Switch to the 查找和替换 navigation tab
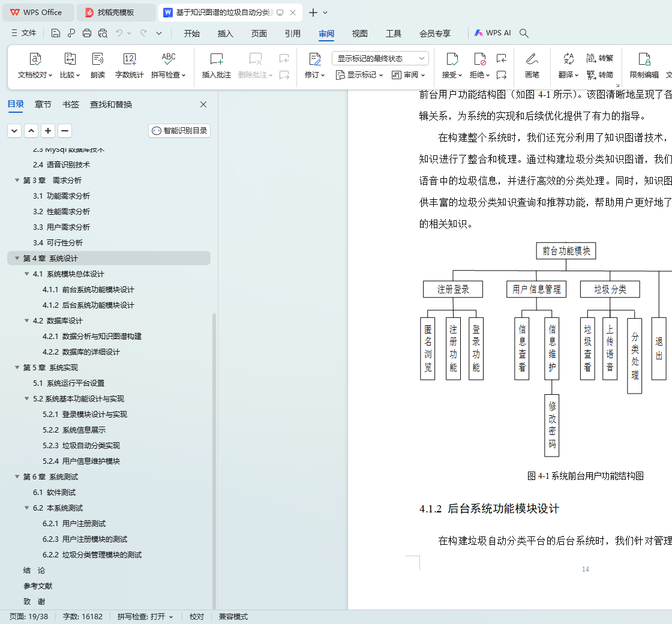This screenshot has height=624, width=672. pyautogui.click(x=111, y=104)
